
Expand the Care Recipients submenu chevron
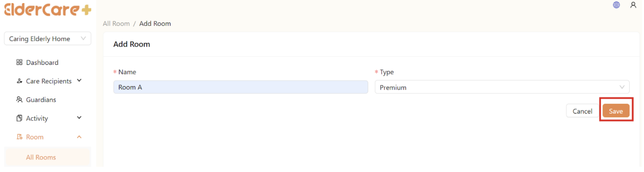click(x=79, y=81)
